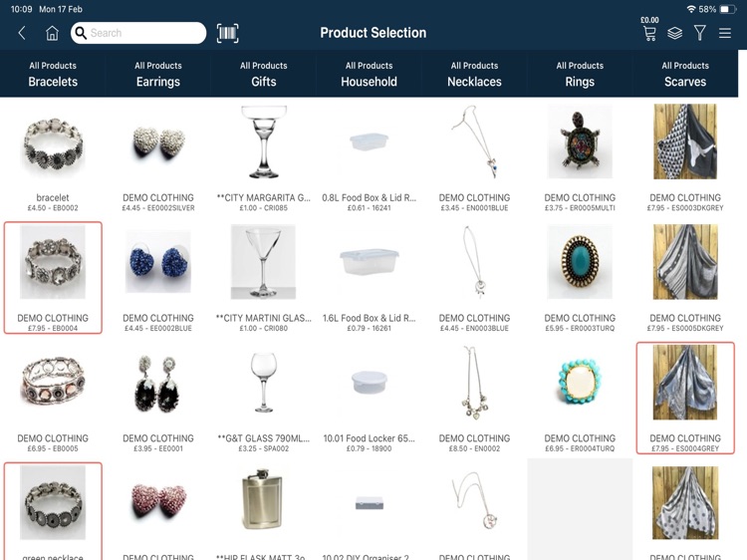Open the filter funnel icon
The image size is (747, 560).
[x=700, y=33]
